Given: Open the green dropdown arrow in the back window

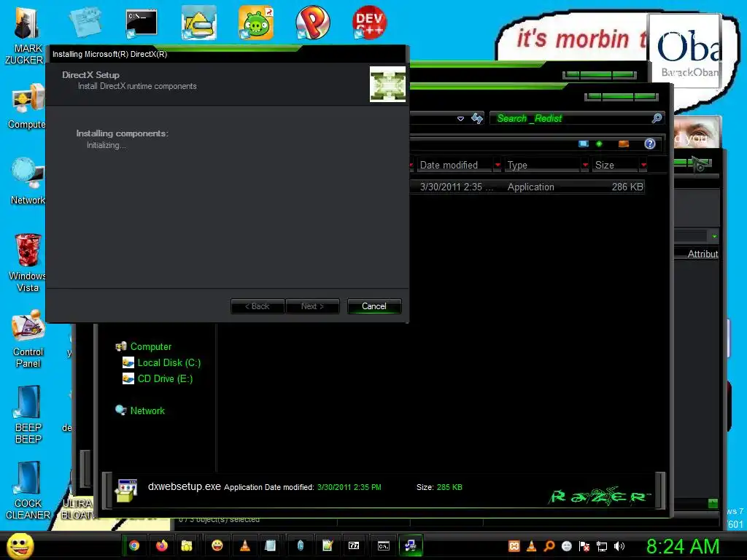Looking at the screenshot, I should point(714,236).
